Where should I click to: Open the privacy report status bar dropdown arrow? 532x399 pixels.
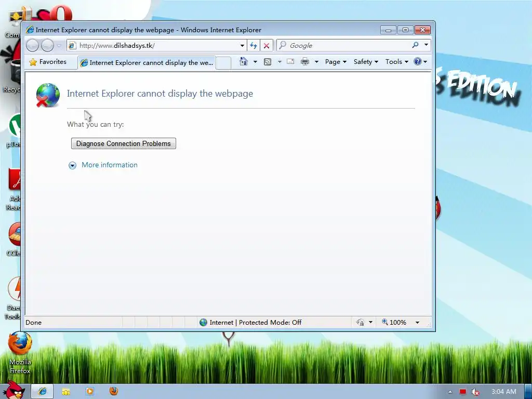click(x=370, y=322)
